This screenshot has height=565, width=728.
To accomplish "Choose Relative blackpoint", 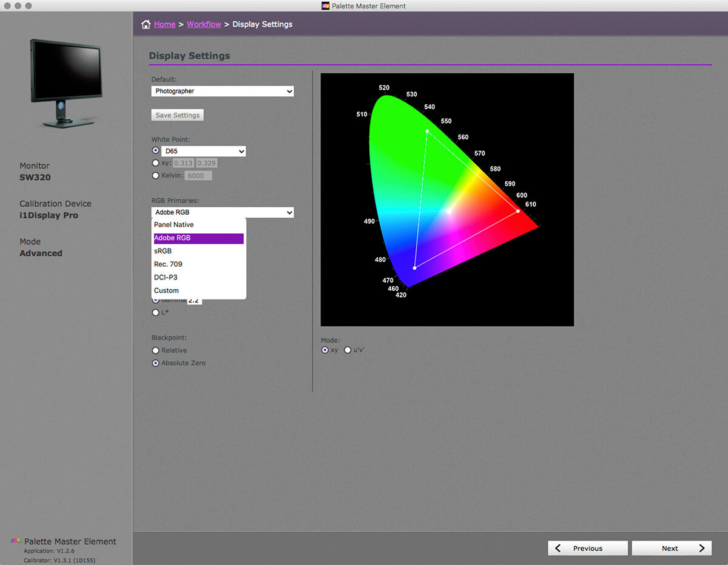I will (155, 350).
